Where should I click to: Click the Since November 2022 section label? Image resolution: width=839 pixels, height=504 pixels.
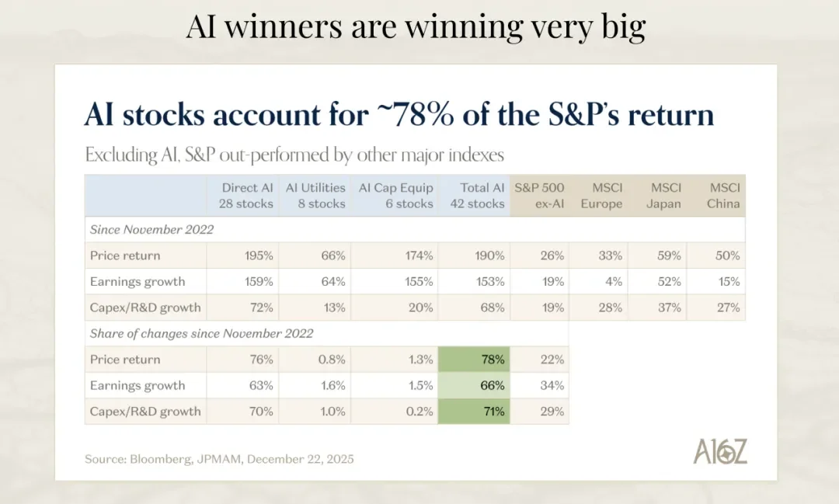(151, 229)
